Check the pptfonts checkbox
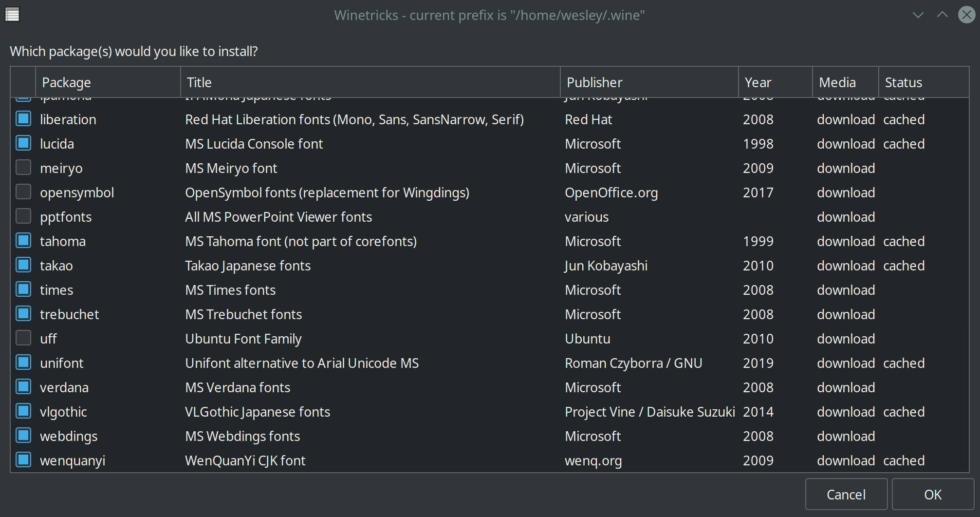The image size is (980, 517). [x=23, y=216]
